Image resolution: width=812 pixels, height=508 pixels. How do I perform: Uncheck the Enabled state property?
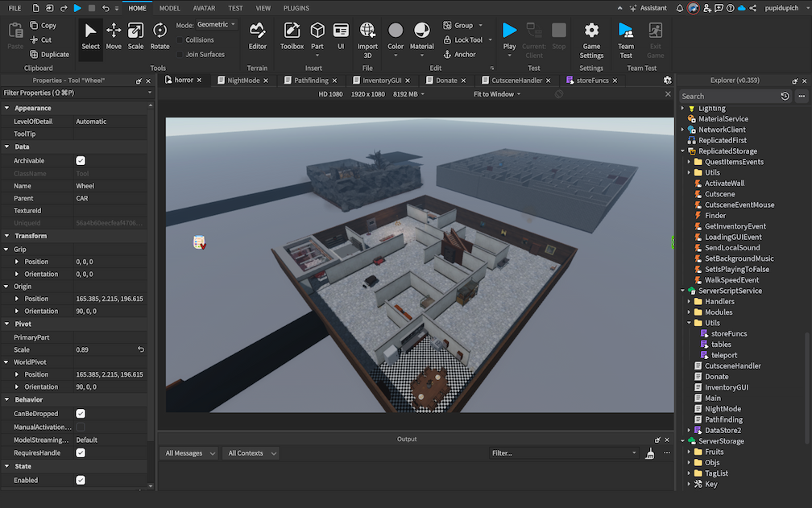[81, 480]
